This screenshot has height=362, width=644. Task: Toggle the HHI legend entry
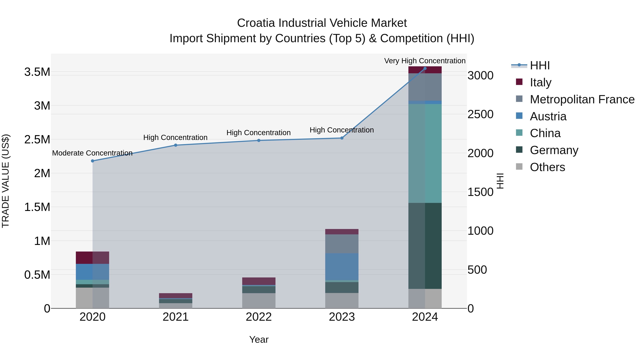pyautogui.click(x=530, y=65)
